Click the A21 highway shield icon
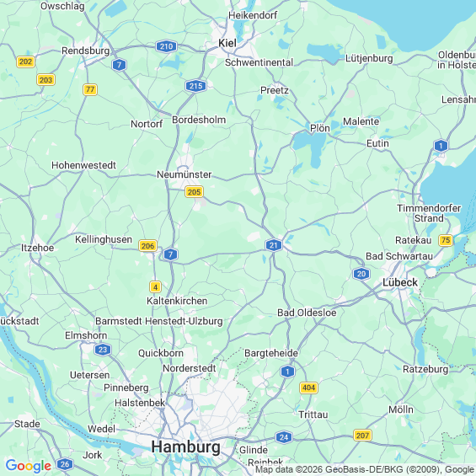The width and height of the screenshot is (476, 476). point(274,245)
